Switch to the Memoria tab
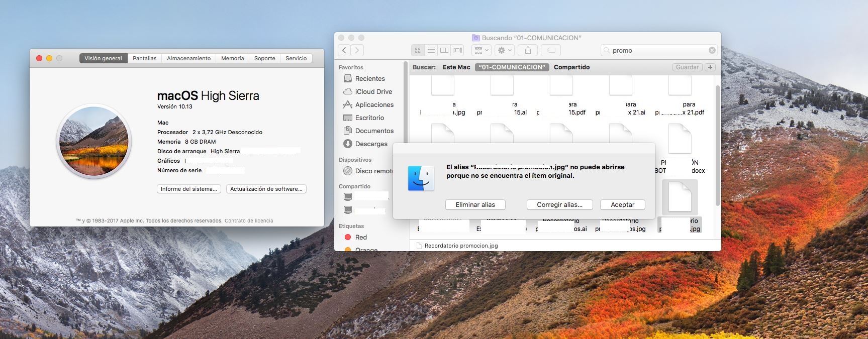Image resolution: width=868 pixels, height=339 pixels. pos(233,58)
